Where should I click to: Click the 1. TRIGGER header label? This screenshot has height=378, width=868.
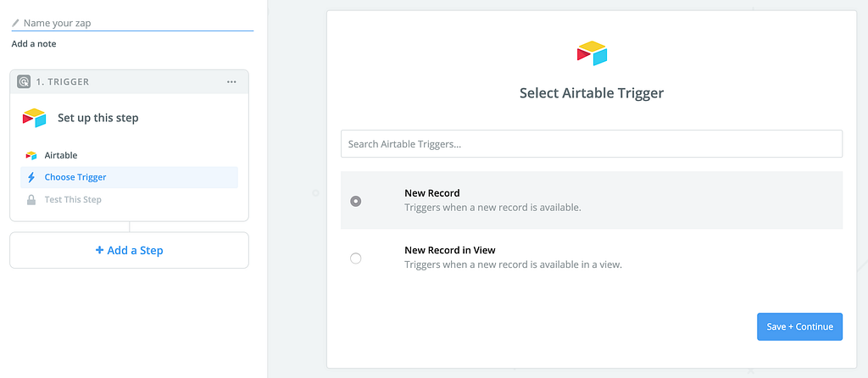[63, 82]
